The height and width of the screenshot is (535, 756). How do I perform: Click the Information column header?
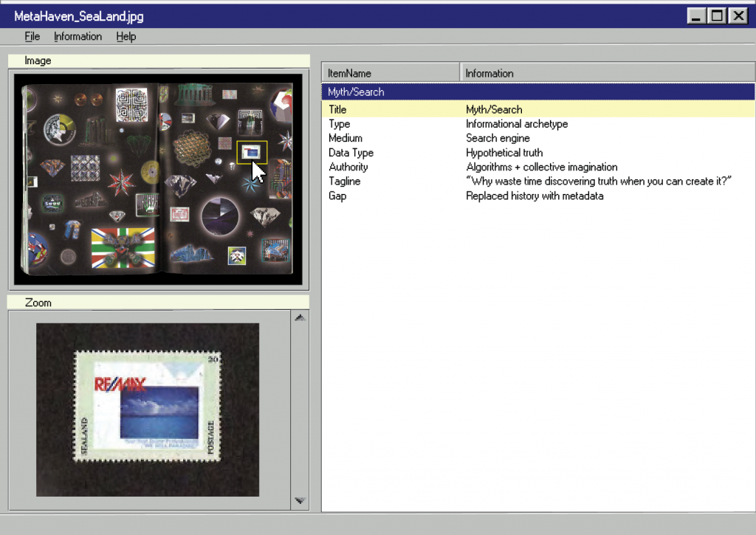click(x=607, y=73)
